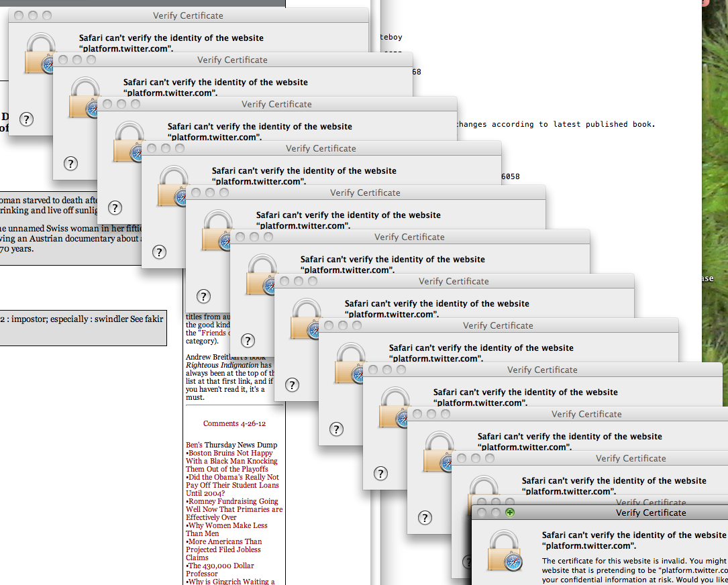Click the help button next to "Righteous Indignation has"
This screenshot has width=728, height=585.
(x=292, y=385)
